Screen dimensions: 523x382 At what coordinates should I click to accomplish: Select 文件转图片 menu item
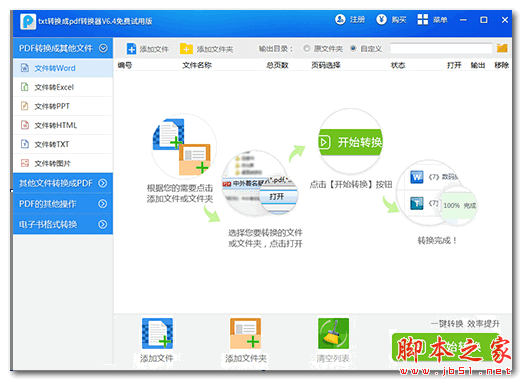tap(63, 163)
